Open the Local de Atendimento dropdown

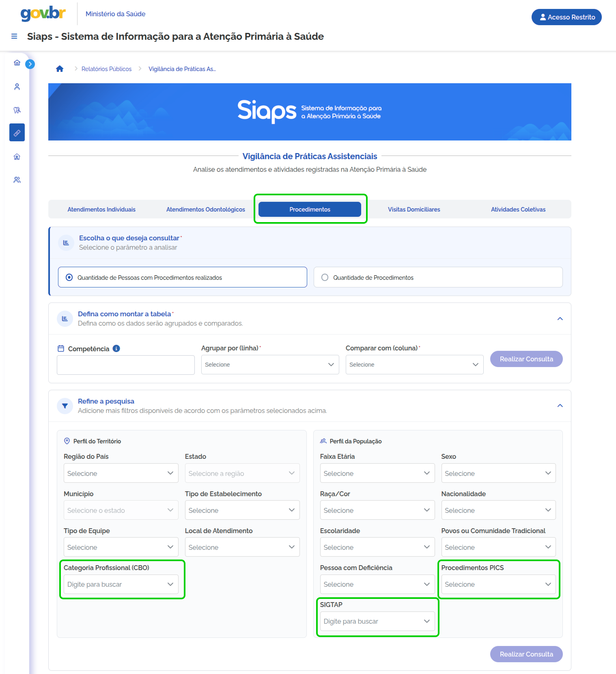pyautogui.click(x=242, y=547)
